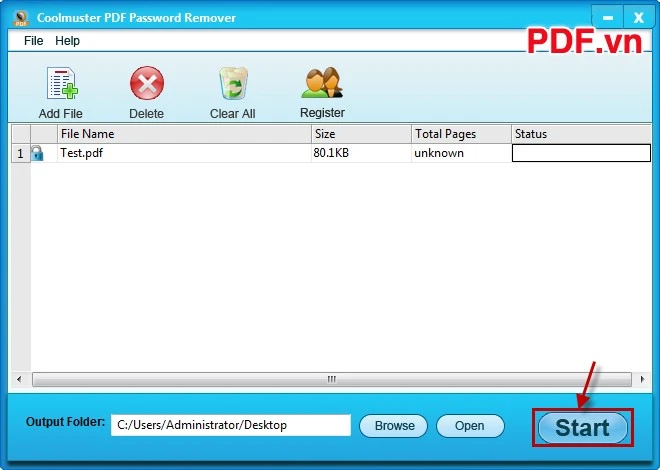Viewport: 660px width, 470px height.
Task: Click the lock icon beside Test.pdf
Action: (37, 153)
